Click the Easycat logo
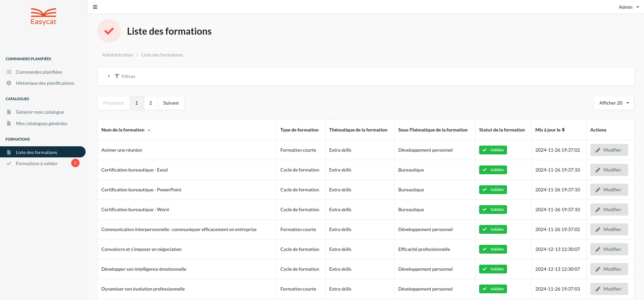The width and height of the screenshot is (644, 300). [x=43, y=16]
